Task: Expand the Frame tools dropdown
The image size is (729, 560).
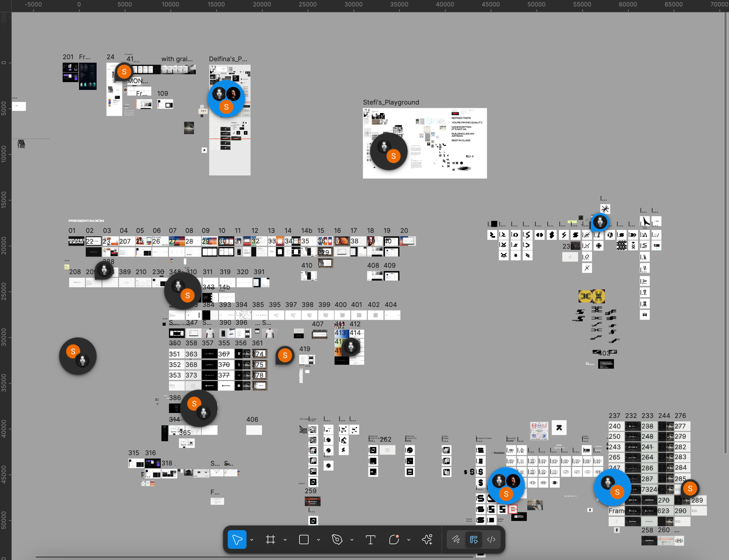Action: (285, 540)
